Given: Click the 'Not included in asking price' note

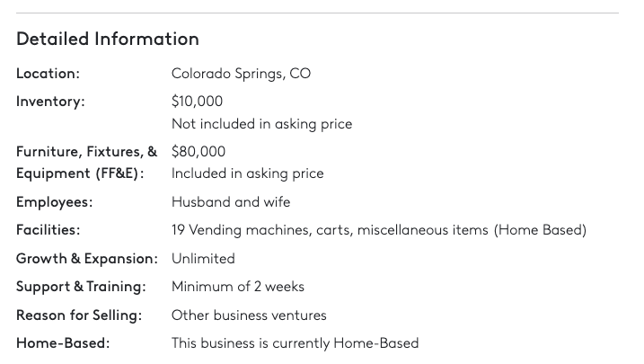Looking at the screenshot, I should 261,124.
